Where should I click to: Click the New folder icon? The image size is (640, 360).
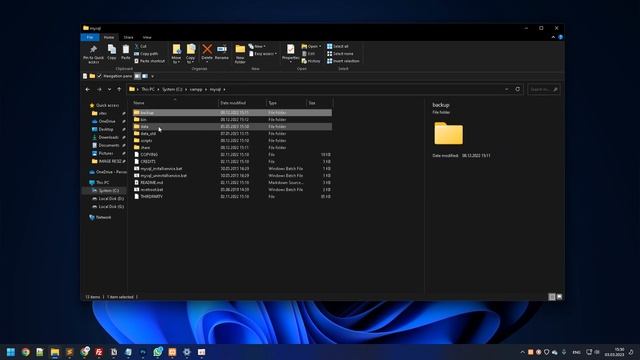tap(240, 49)
